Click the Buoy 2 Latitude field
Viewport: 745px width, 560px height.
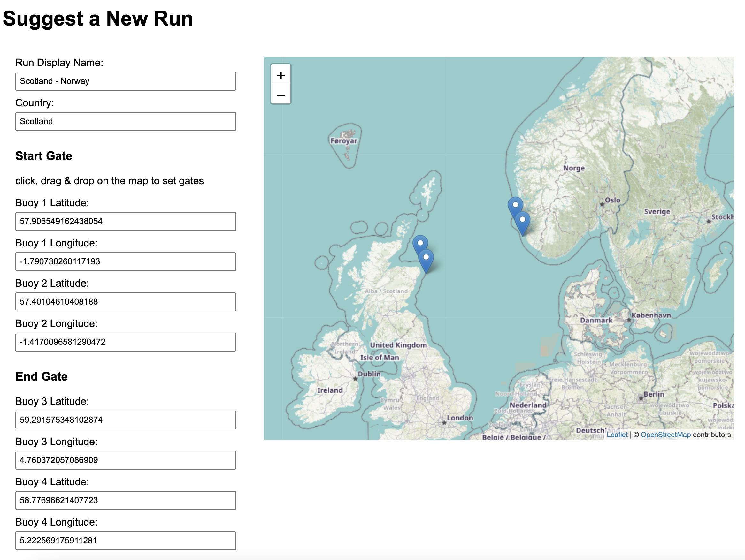125,302
